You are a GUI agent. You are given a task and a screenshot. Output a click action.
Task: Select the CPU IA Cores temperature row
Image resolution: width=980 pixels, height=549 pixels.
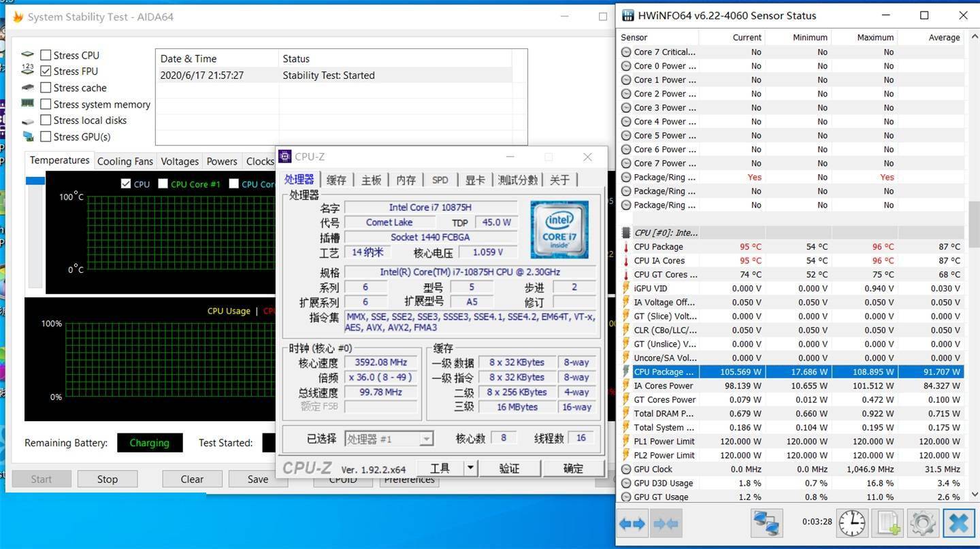click(x=791, y=261)
